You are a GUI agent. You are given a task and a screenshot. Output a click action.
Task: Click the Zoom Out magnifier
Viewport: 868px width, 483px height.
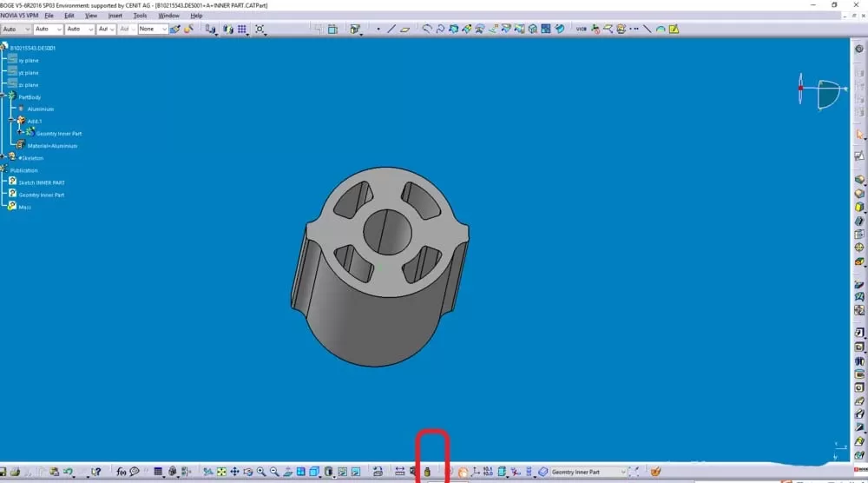click(x=274, y=472)
